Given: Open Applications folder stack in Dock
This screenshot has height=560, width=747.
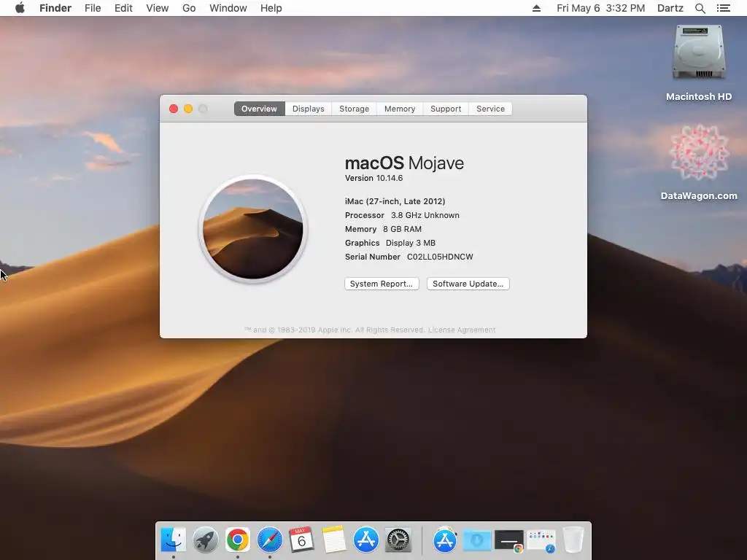Looking at the screenshot, I should [444, 540].
